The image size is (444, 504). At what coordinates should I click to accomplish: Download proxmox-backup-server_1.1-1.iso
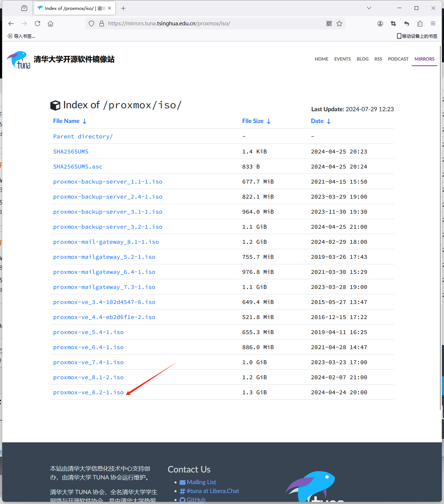click(x=108, y=182)
